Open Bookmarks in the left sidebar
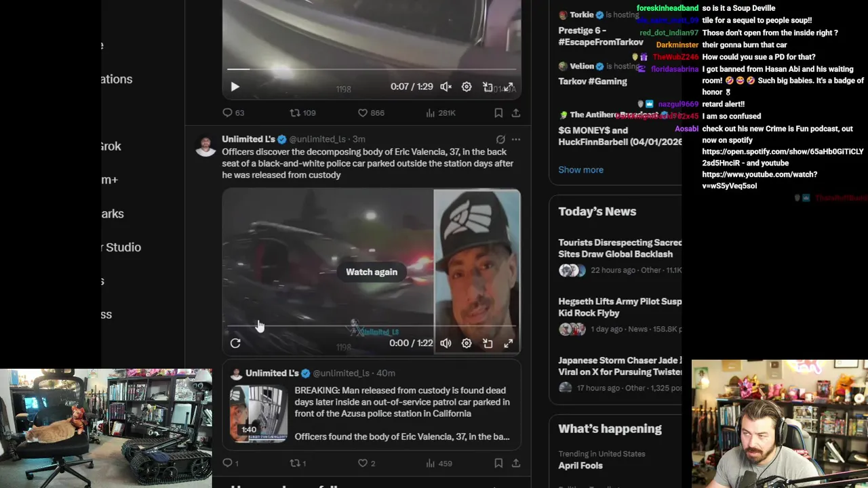The width and height of the screenshot is (868, 488). [x=113, y=213]
